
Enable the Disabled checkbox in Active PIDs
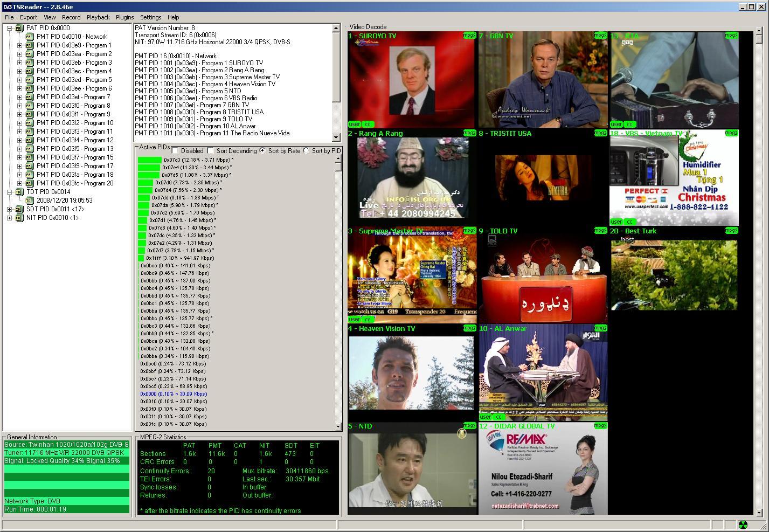coord(175,151)
